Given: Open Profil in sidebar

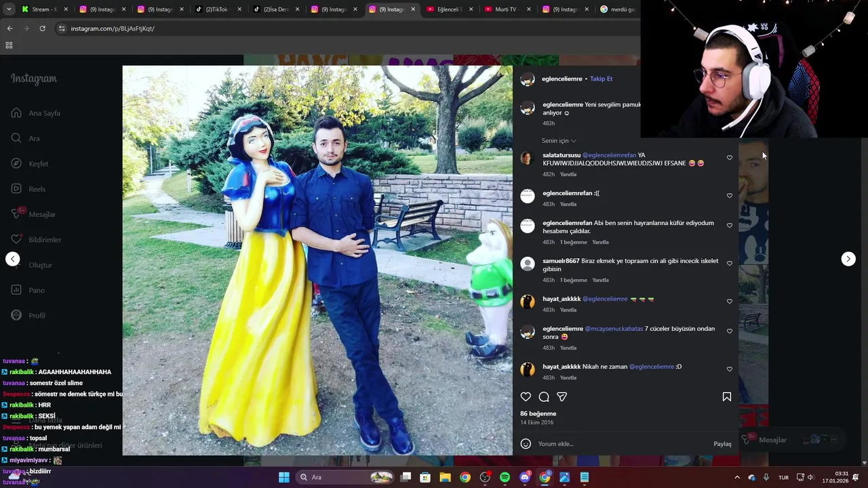Looking at the screenshot, I should 28,315.
